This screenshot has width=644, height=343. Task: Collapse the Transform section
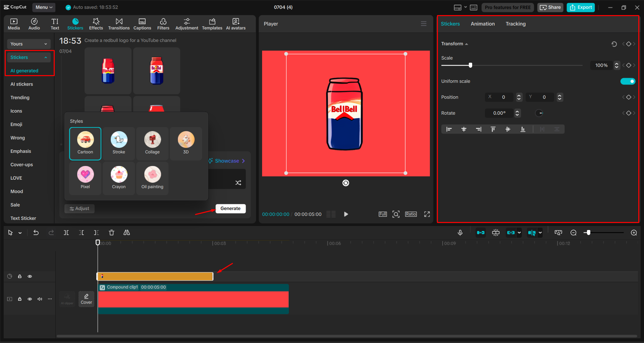click(x=466, y=44)
